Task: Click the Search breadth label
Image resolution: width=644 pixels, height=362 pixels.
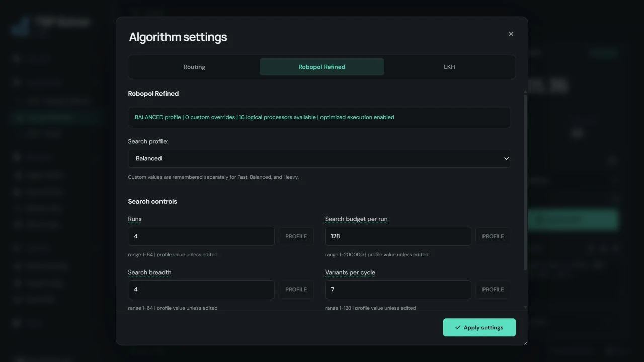Action: pos(149,272)
